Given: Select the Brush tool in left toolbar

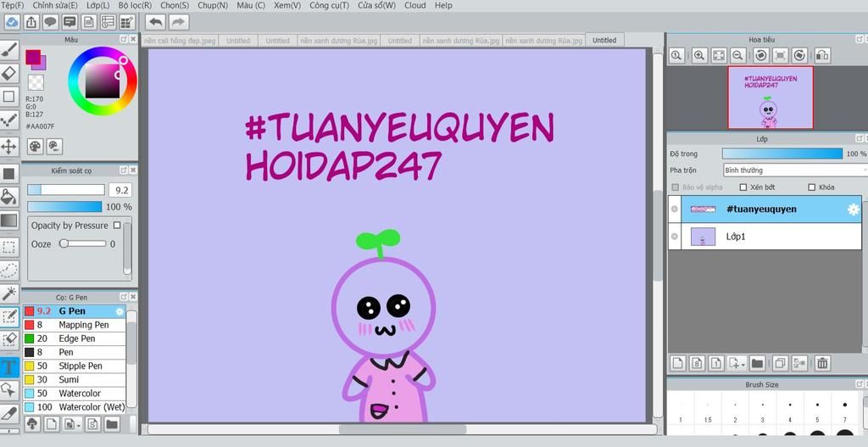Looking at the screenshot, I should coord(9,50).
